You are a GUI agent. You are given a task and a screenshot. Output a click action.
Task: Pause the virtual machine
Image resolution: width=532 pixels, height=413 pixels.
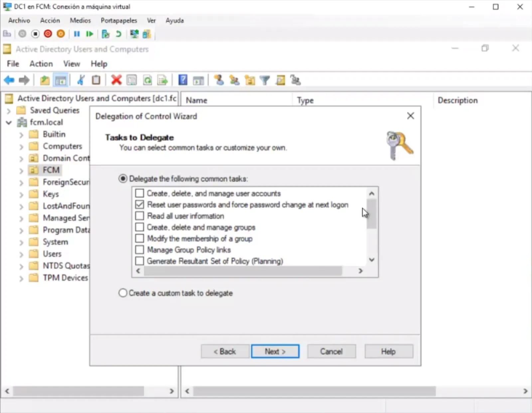point(77,34)
